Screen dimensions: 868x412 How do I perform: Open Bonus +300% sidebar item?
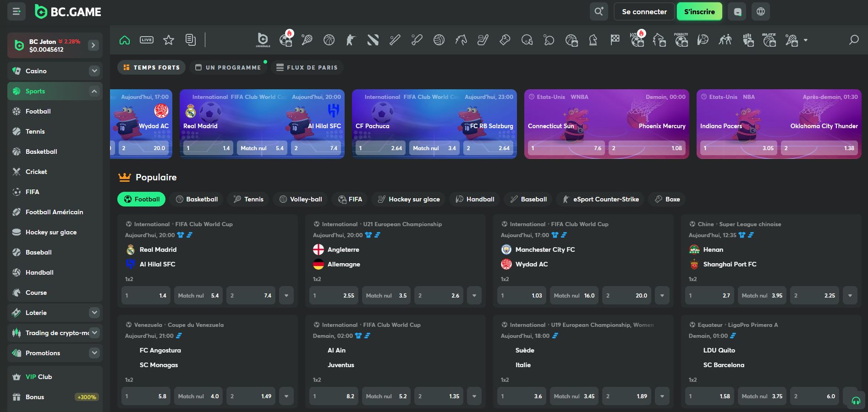point(55,397)
